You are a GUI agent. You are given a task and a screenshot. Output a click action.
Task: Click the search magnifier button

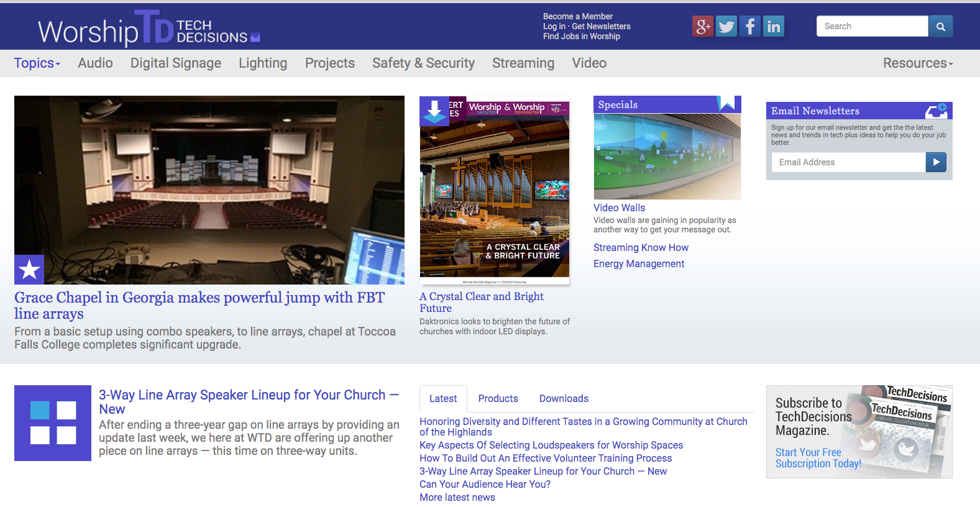(940, 26)
